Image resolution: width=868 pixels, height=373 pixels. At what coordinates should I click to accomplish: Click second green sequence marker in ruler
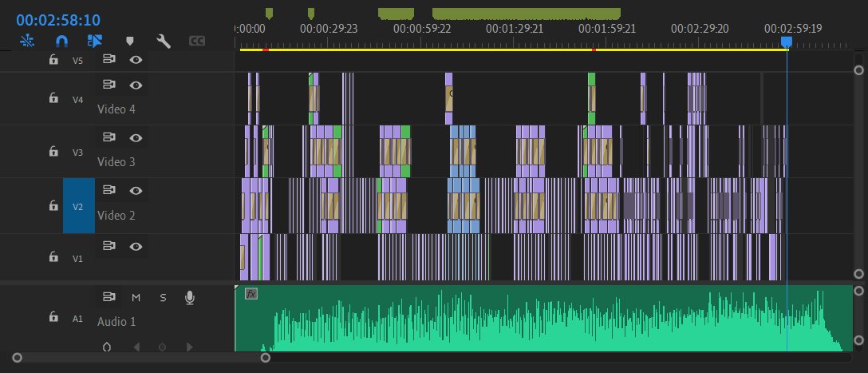point(311,13)
